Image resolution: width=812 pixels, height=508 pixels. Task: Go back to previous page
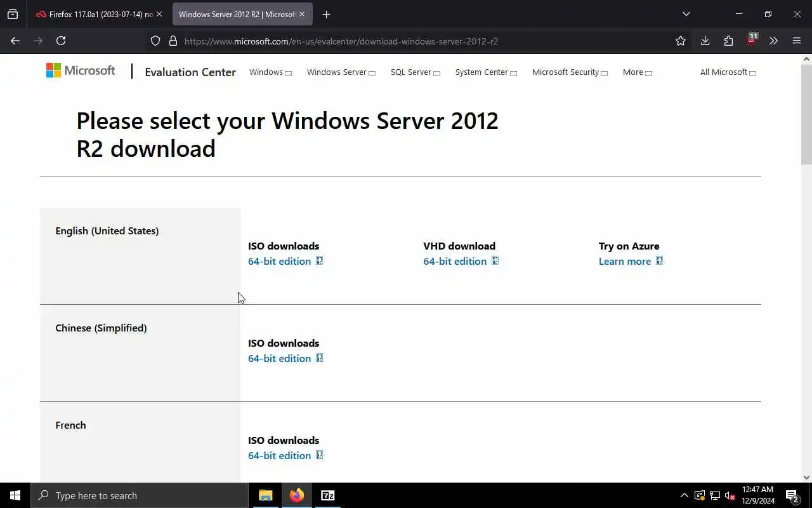coord(15,41)
